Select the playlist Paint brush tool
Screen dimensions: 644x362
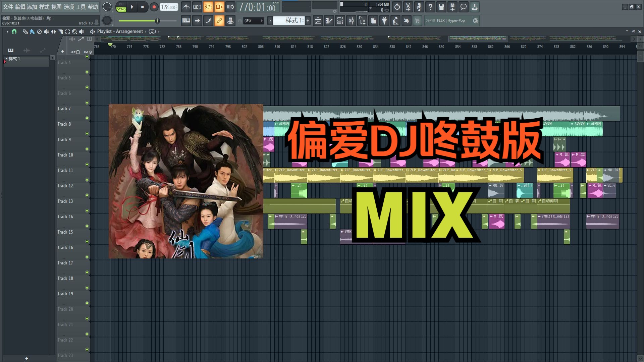(x=32, y=32)
